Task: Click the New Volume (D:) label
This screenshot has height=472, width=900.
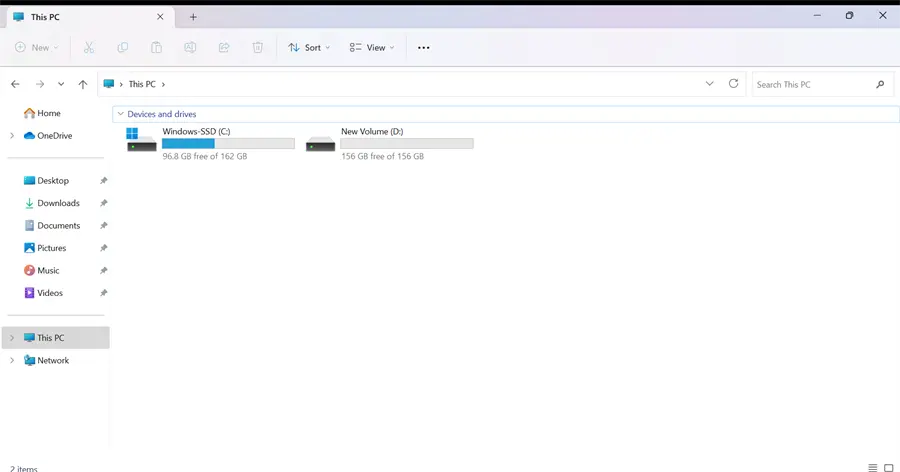Action: (x=372, y=131)
